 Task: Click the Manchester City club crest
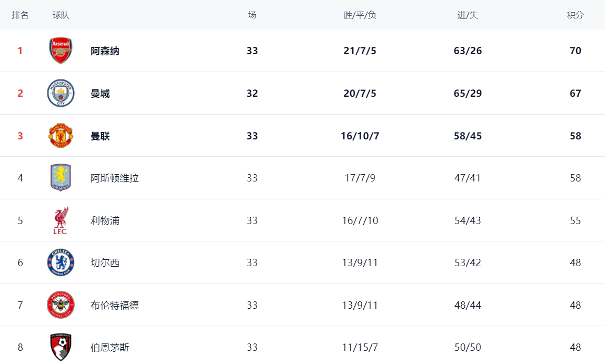pyautogui.click(x=61, y=94)
